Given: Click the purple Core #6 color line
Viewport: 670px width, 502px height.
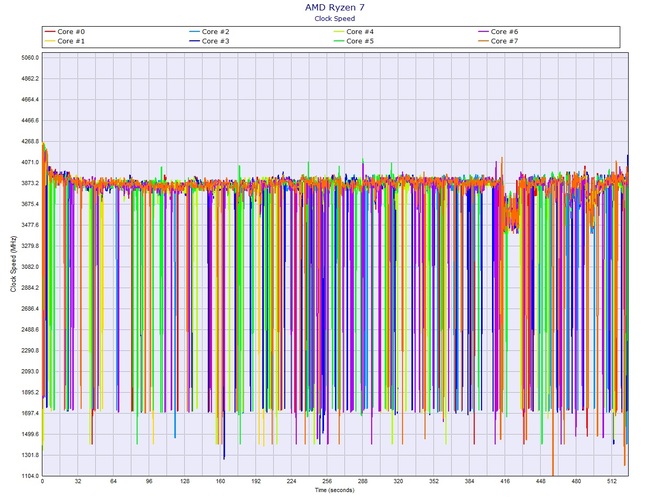Looking at the screenshot, I should click(x=483, y=32).
